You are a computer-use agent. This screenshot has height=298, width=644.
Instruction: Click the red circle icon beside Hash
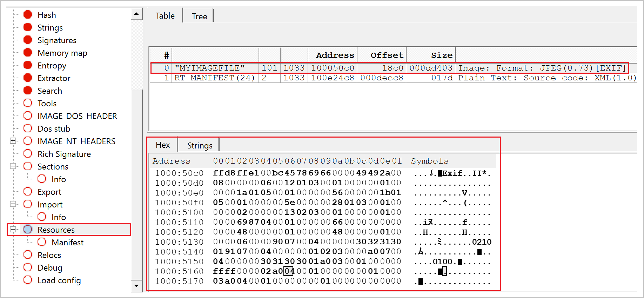pyautogui.click(x=28, y=15)
